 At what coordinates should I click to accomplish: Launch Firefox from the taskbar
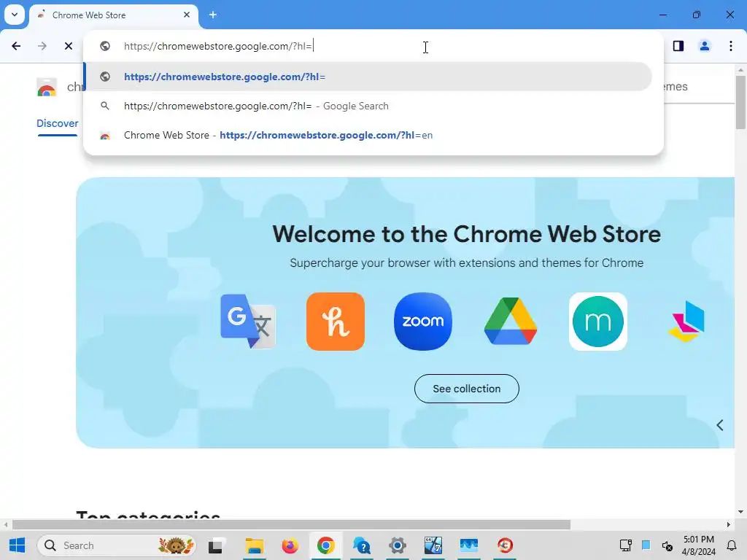tap(290, 545)
